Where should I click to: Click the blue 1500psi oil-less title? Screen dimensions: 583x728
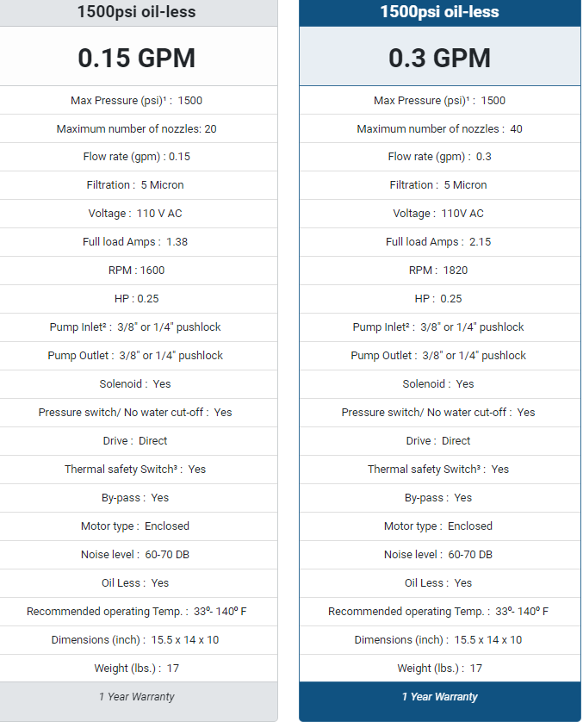[x=439, y=11]
